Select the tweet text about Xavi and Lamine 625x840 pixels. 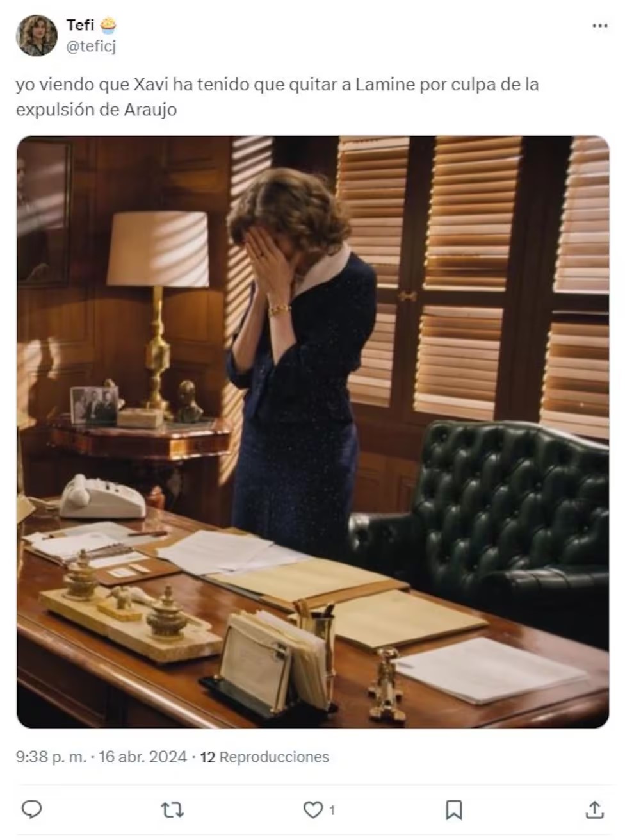click(277, 97)
